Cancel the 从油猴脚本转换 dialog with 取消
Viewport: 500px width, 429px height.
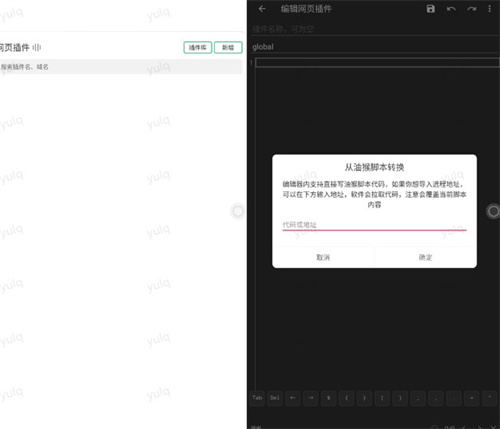(x=323, y=257)
